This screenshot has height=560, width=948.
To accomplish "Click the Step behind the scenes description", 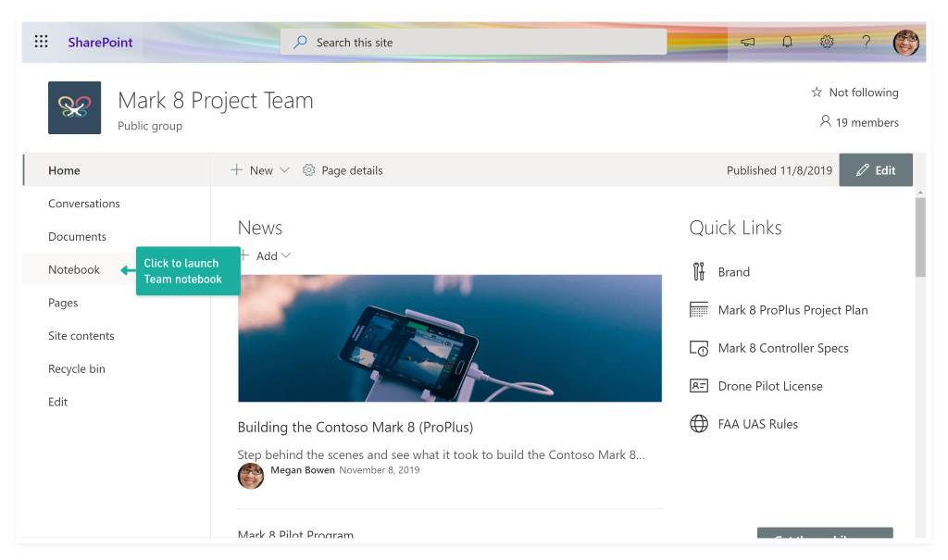I will coord(442,454).
